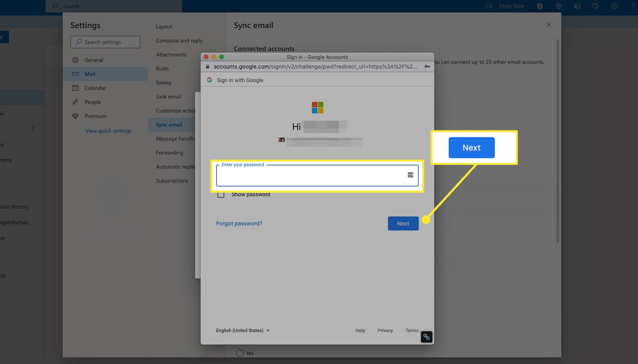Click the green maximize button of the popup
The image size is (638, 364).
point(222,57)
